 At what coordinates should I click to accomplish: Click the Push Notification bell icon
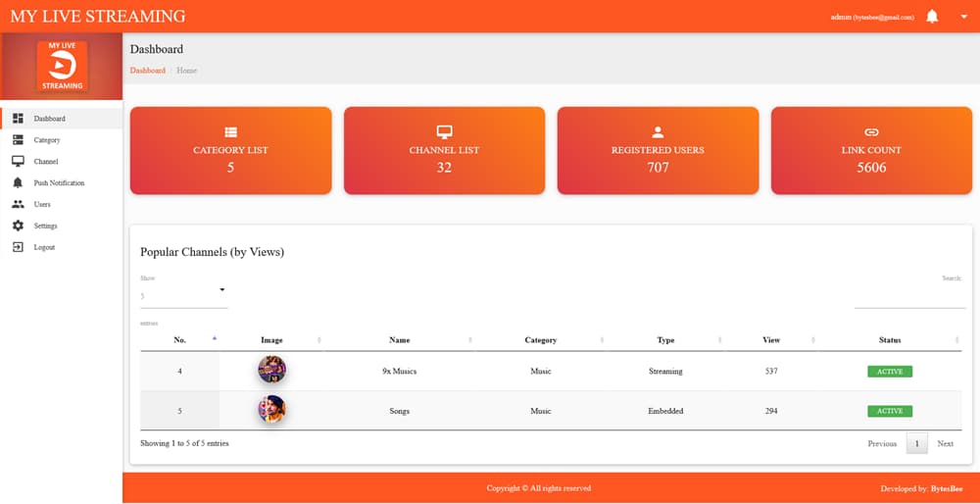[x=18, y=183]
